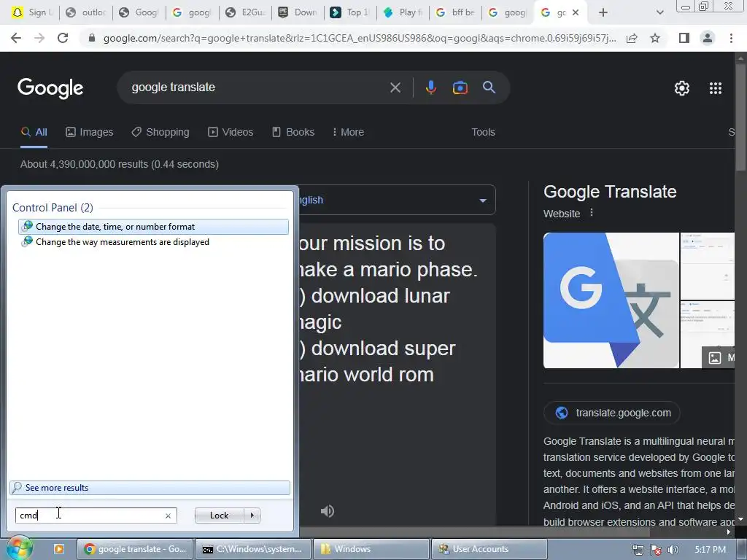Expand shutdown options arrow next to Lock
Image resolution: width=747 pixels, height=560 pixels.
pos(252,516)
